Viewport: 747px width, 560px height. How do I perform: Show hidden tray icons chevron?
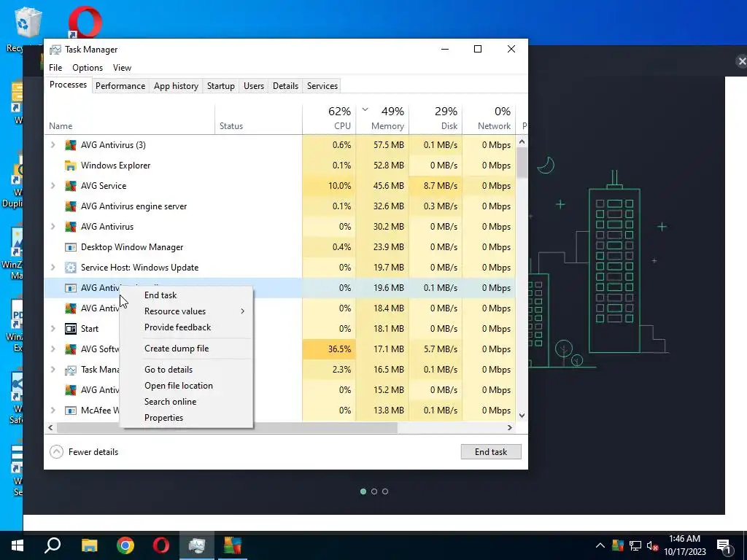point(600,545)
